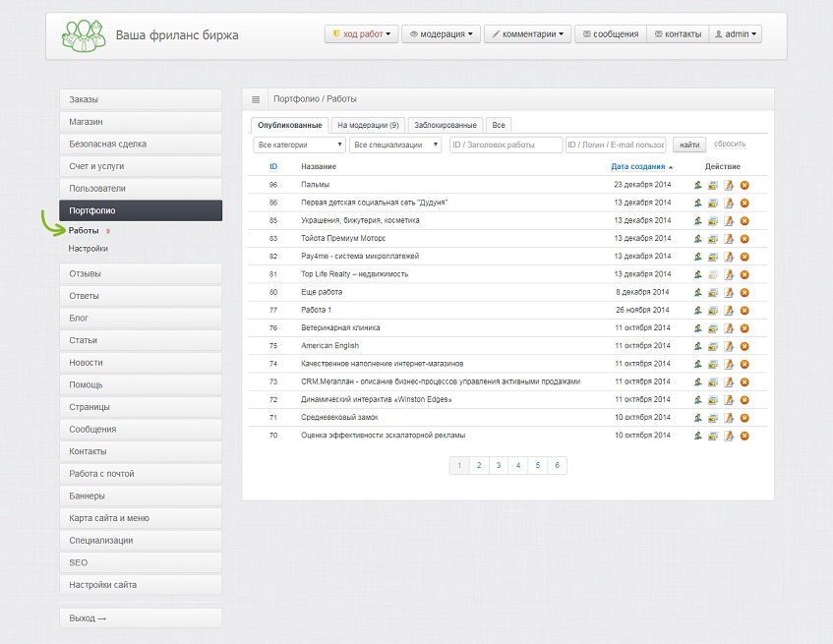
Task: Switch to the Все tab
Action: tap(499, 125)
